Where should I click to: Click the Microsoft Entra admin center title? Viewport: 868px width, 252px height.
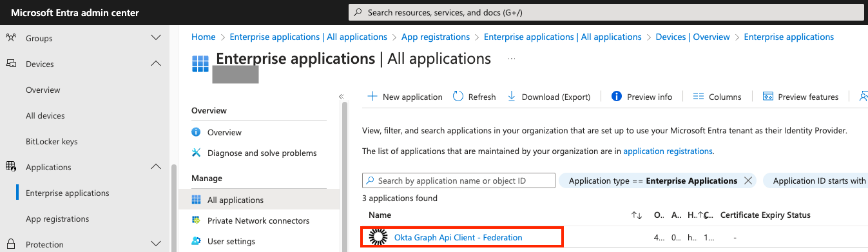click(75, 13)
